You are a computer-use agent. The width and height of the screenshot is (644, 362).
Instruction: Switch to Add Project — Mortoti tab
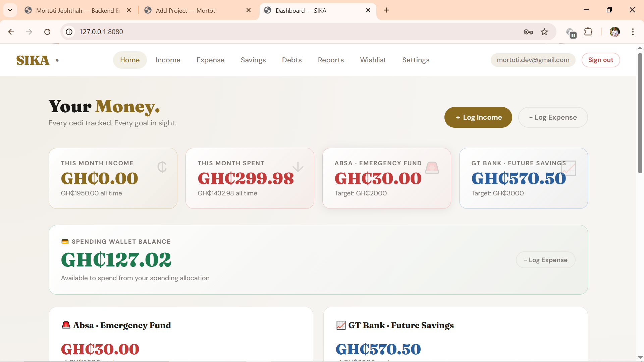[198, 10]
